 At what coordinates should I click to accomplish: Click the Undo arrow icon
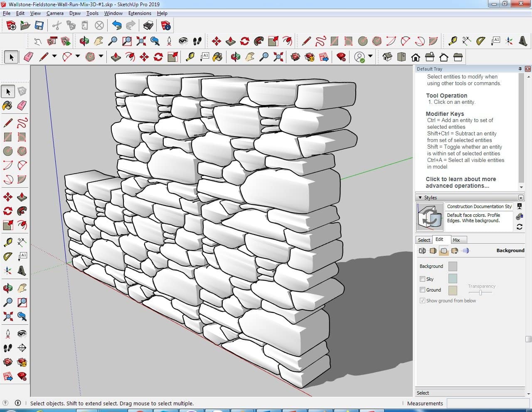click(117, 26)
